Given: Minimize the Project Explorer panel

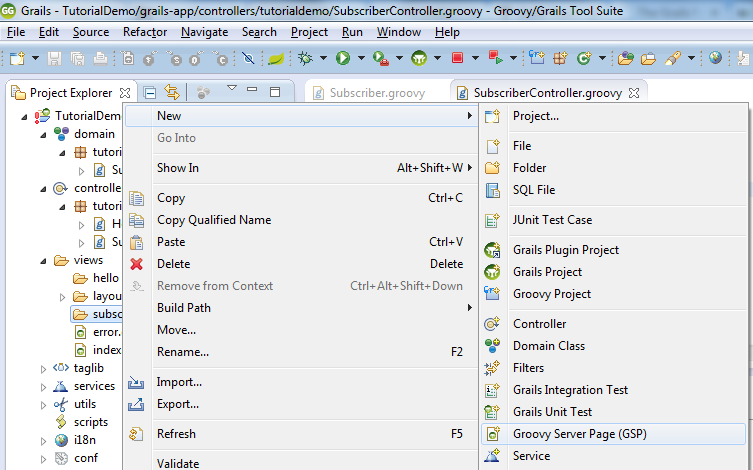Looking at the screenshot, I should tap(252, 89).
